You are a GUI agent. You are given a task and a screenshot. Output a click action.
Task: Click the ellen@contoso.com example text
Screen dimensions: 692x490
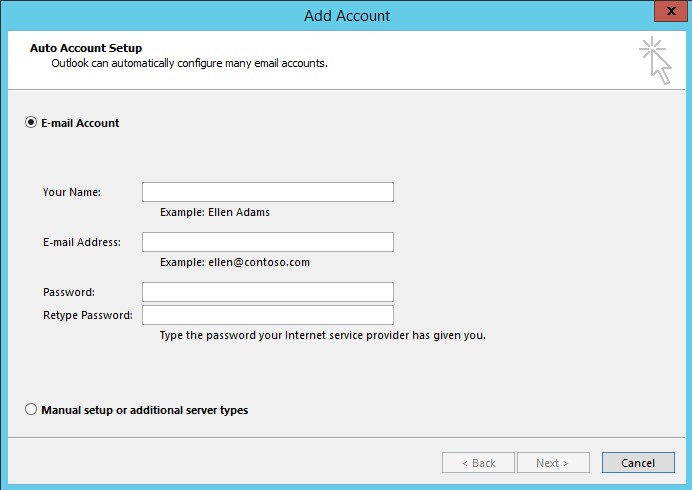259,262
